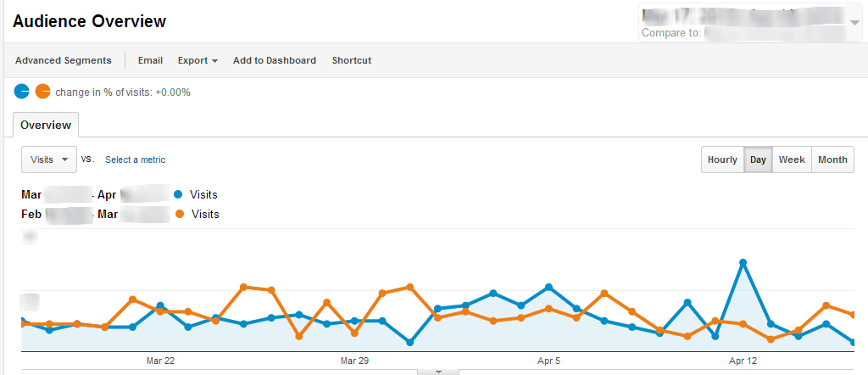The width and height of the screenshot is (868, 375).
Task: Open the date range dropdown arrow
Action: (x=854, y=22)
